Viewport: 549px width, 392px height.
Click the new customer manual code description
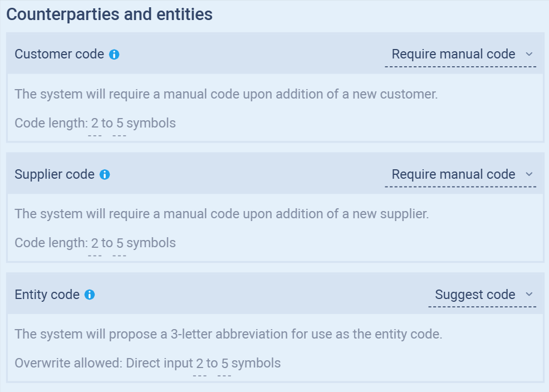226,94
